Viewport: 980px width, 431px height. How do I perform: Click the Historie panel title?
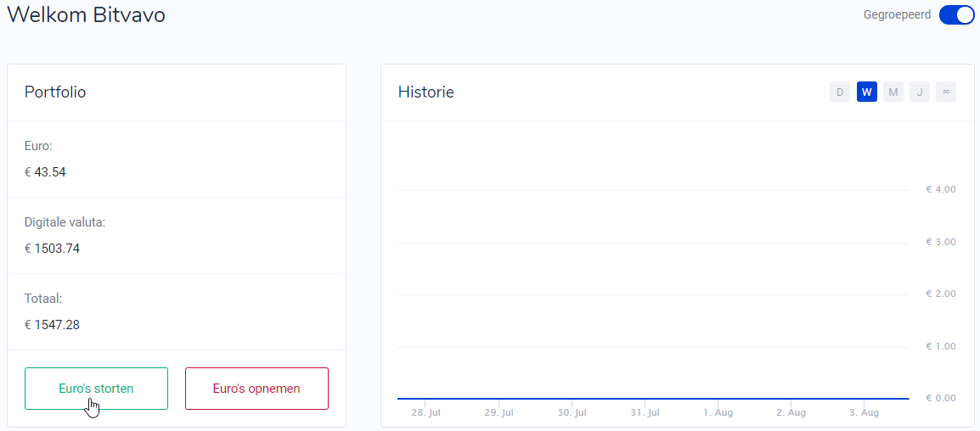pos(426,92)
